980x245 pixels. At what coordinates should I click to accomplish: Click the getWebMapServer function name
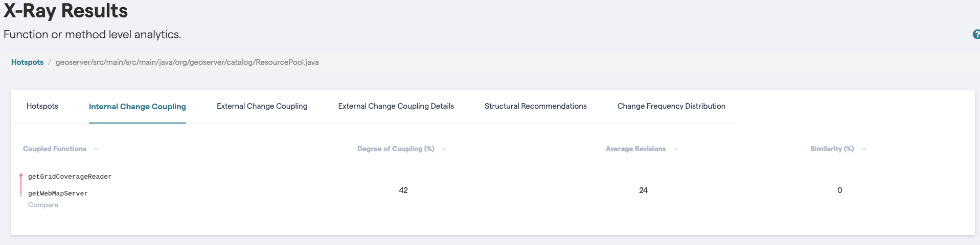point(58,193)
